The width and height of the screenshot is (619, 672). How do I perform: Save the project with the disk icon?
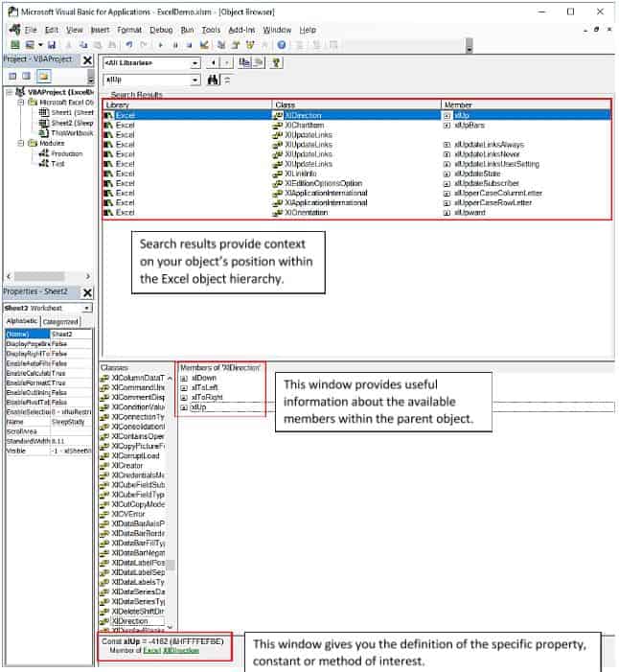[52, 44]
